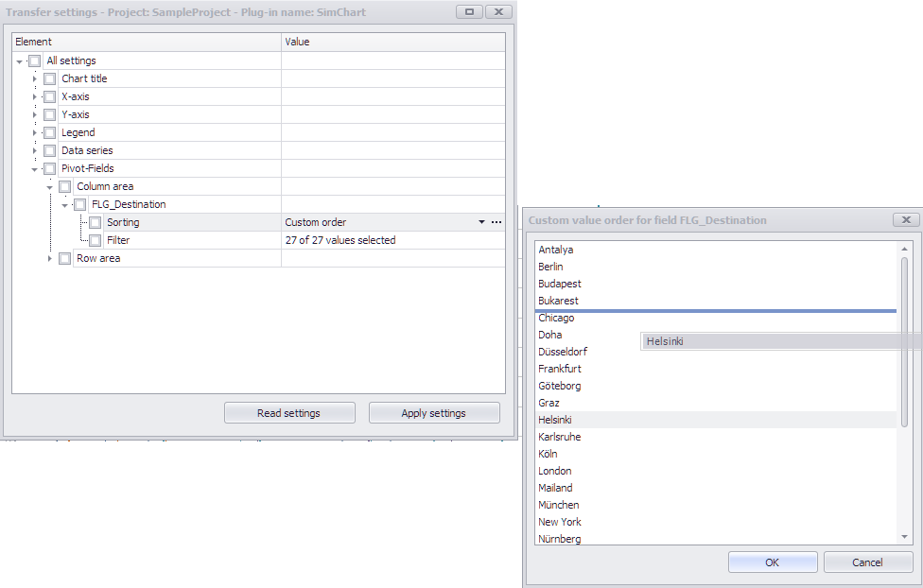The width and height of the screenshot is (923, 588).
Task: Cancel the custom value order dialog
Action: click(867, 562)
